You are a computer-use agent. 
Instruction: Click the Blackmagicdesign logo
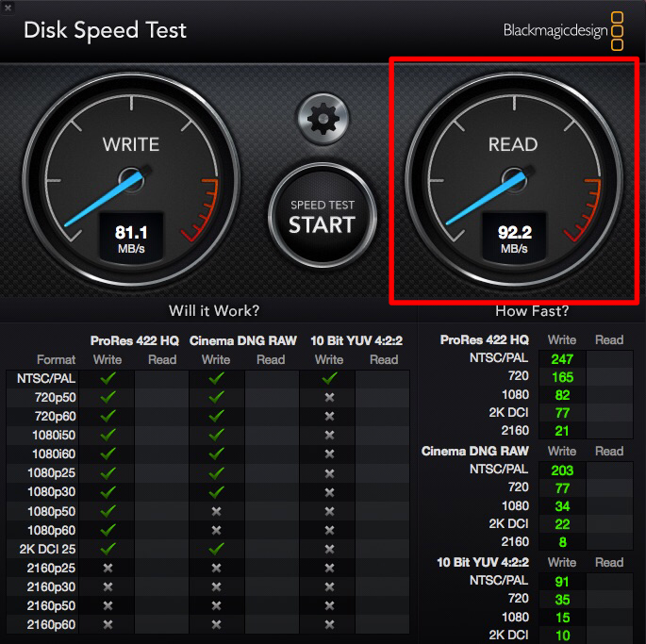pos(563,31)
